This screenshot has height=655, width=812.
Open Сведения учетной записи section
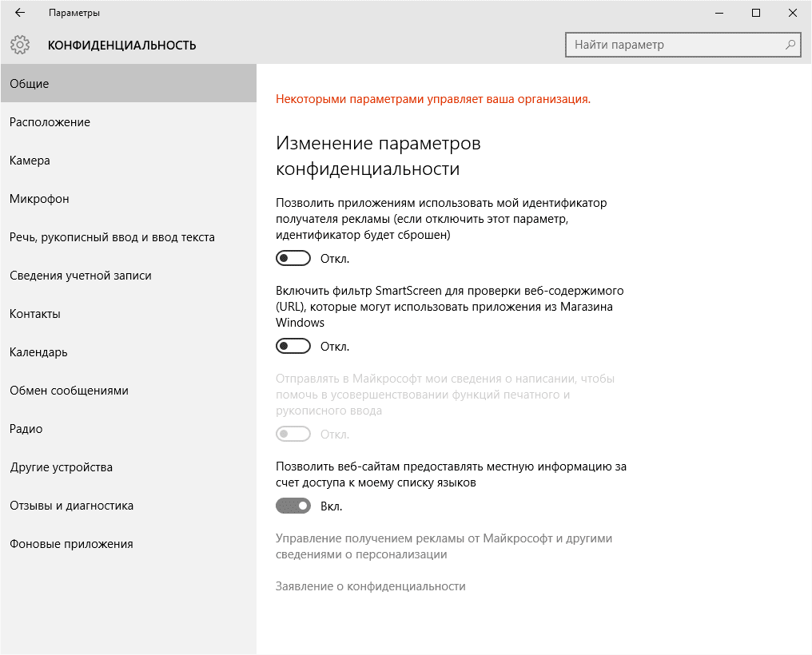coord(129,276)
